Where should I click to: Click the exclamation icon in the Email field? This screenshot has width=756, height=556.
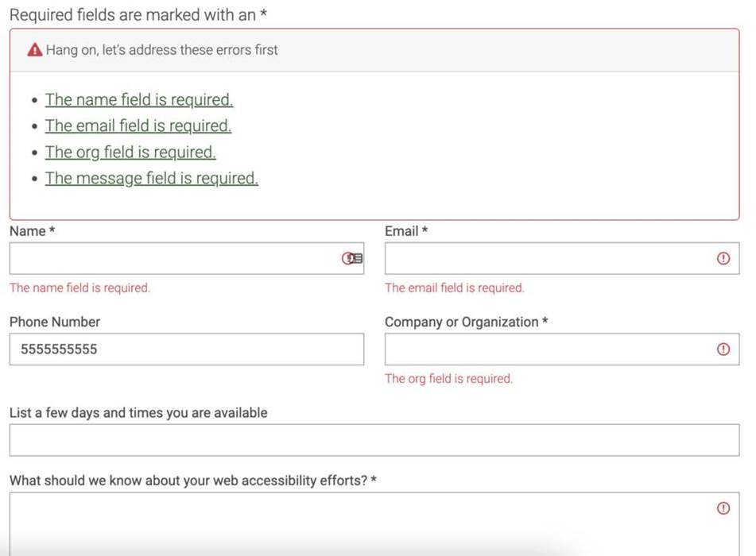[x=723, y=258]
